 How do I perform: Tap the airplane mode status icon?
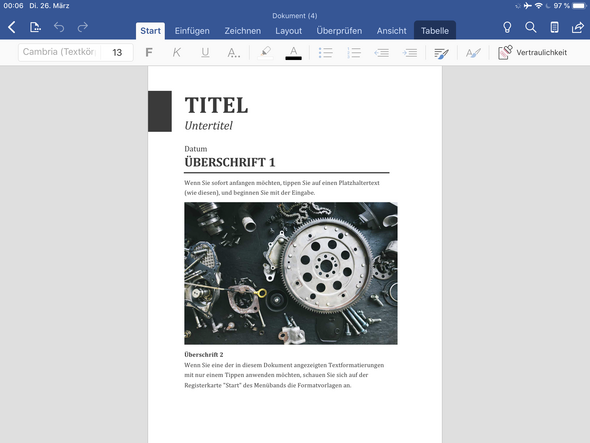(x=528, y=6)
